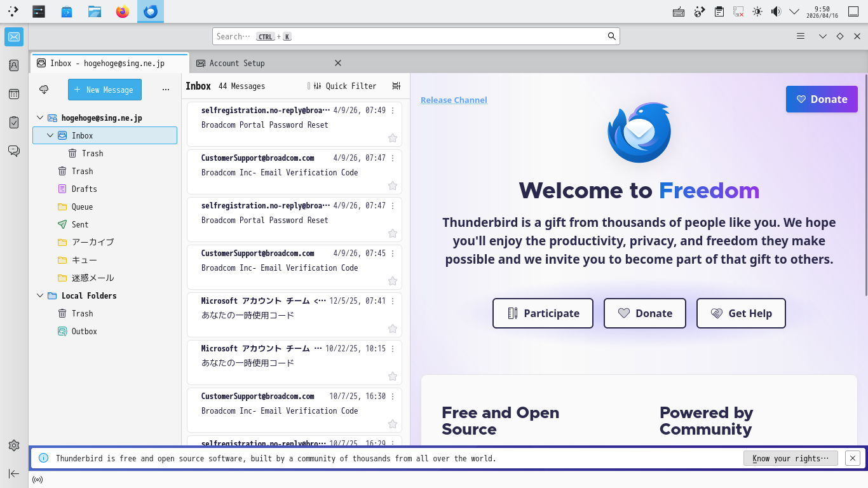868x488 pixels.
Task: Open message list display options
Action: pyautogui.click(x=397, y=86)
